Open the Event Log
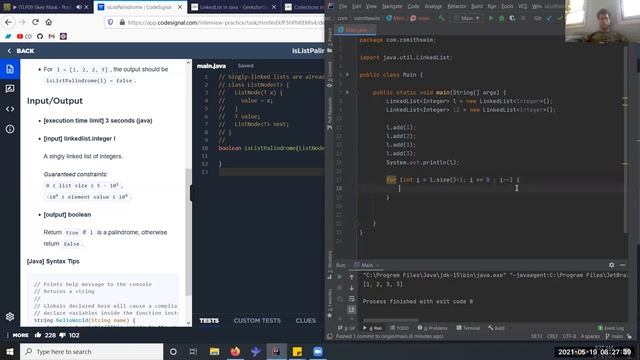The image size is (640, 360). tap(611, 328)
